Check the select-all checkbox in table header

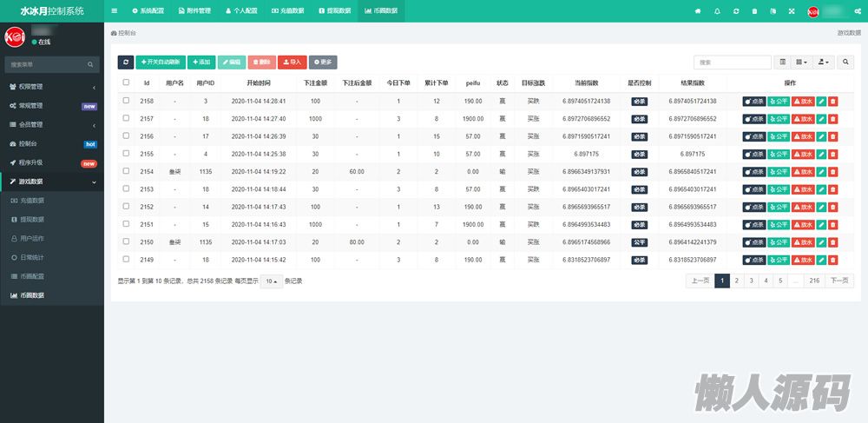click(x=127, y=83)
